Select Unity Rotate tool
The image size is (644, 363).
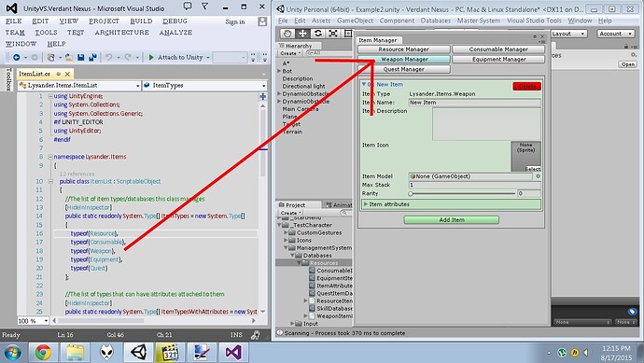click(318, 34)
